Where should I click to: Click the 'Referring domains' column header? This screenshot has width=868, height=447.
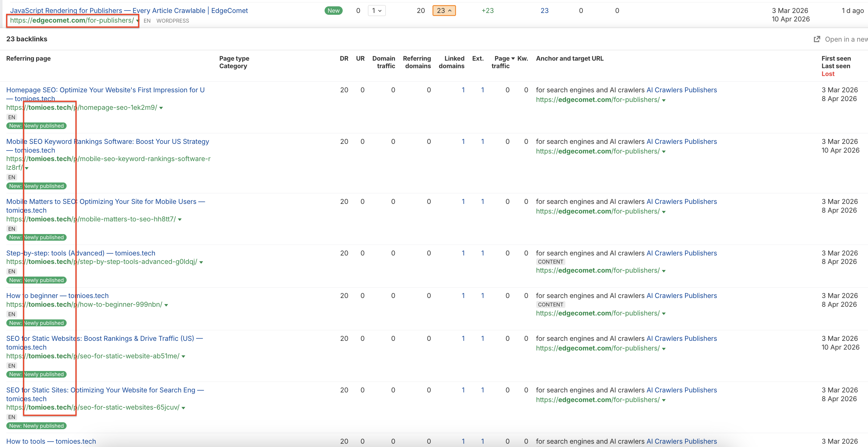[x=417, y=62]
